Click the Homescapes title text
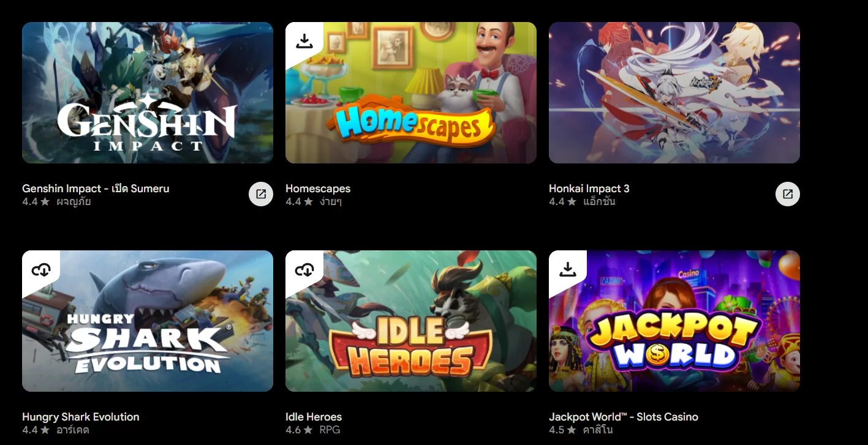 click(318, 189)
